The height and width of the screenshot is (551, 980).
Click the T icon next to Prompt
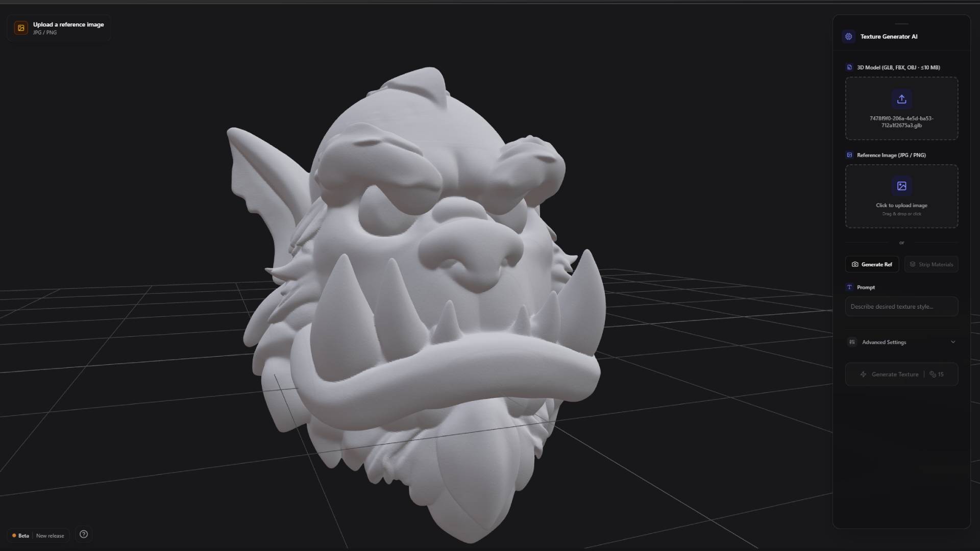[849, 287]
